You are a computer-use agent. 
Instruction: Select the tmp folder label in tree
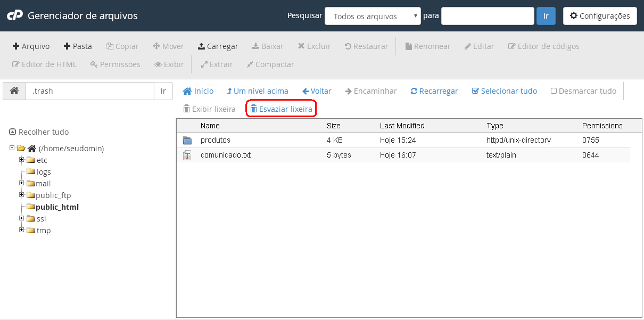44,231
